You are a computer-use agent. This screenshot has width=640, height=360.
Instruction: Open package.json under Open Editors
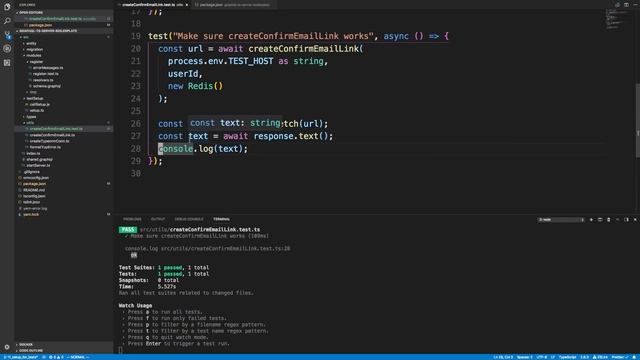pyautogui.click(x=40, y=25)
